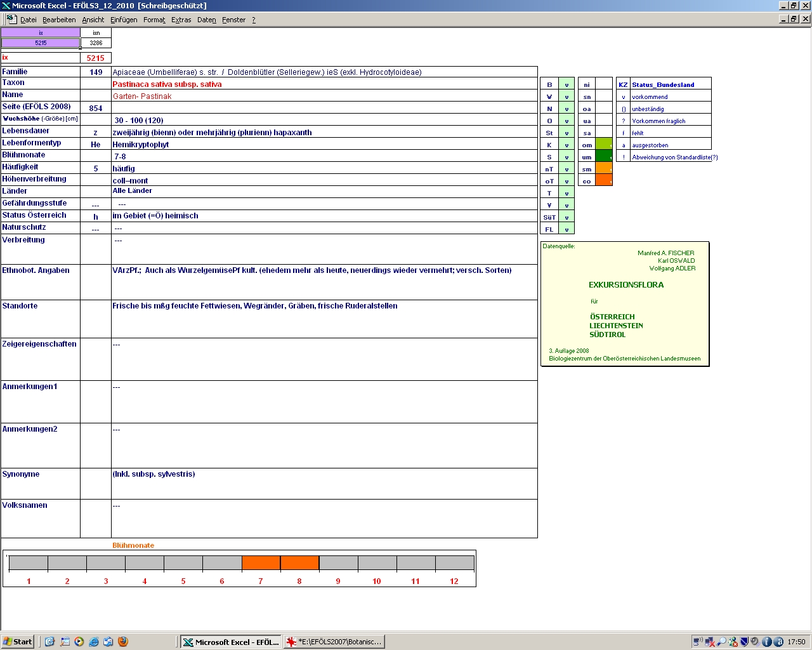The height and width of the screenshot is (650, 812).
Task: Click the Excel workbook icon beside Datei
Action: [11, 20]
